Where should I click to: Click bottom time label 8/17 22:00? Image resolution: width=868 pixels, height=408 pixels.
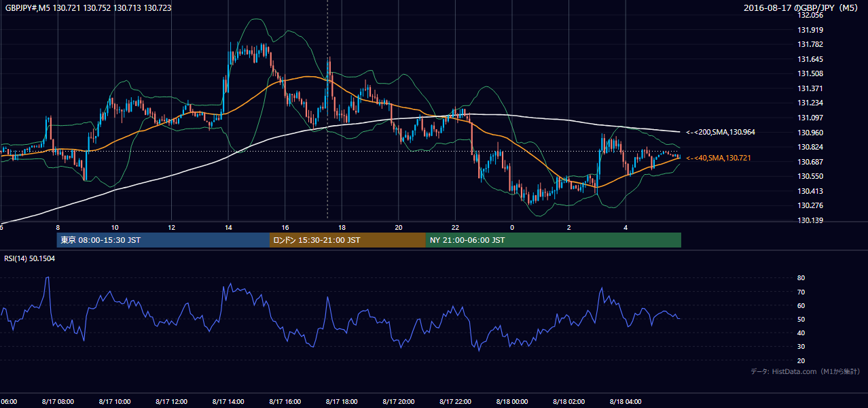click(x=455, y=401)
